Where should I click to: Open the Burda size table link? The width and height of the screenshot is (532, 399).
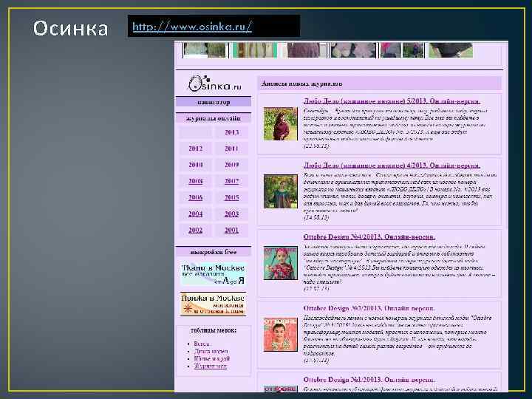(202, 344)
